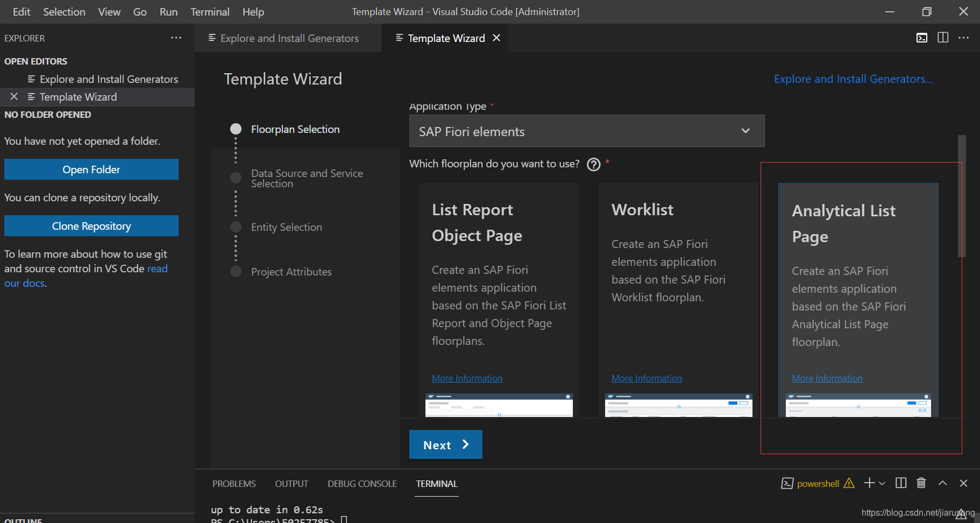This screenshot has height=523, width=980.
Task: Expand the OUTLINE section
Action: [23, 520]
